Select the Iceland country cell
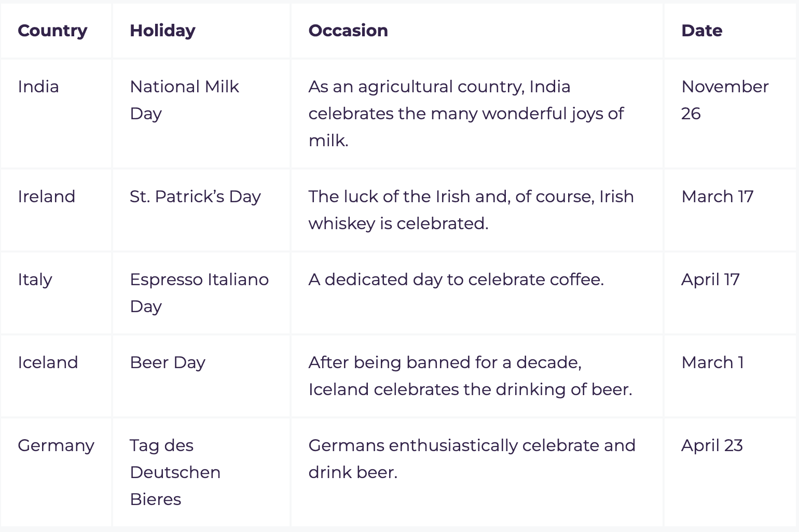 (48, 362)
